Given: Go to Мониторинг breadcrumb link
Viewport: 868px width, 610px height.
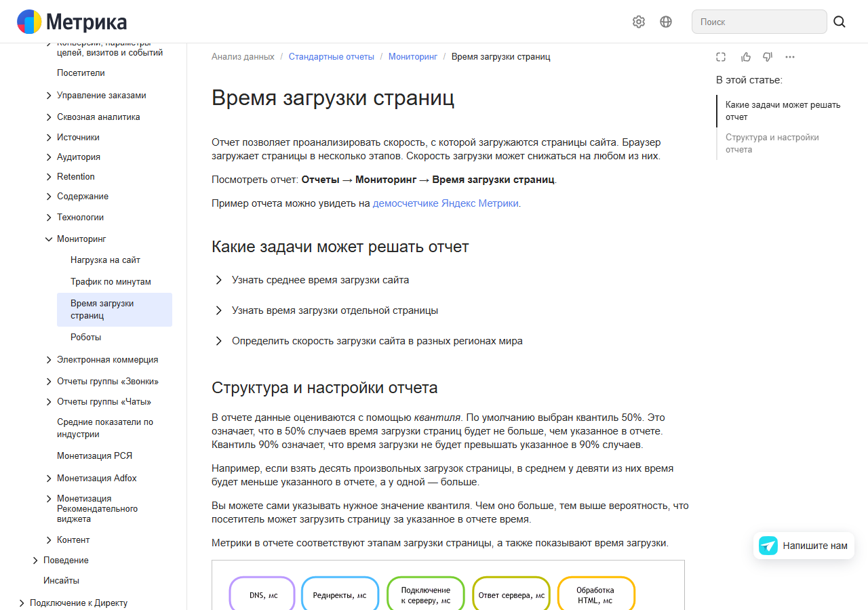Looking at the screenshot, I should pos(413,57).
